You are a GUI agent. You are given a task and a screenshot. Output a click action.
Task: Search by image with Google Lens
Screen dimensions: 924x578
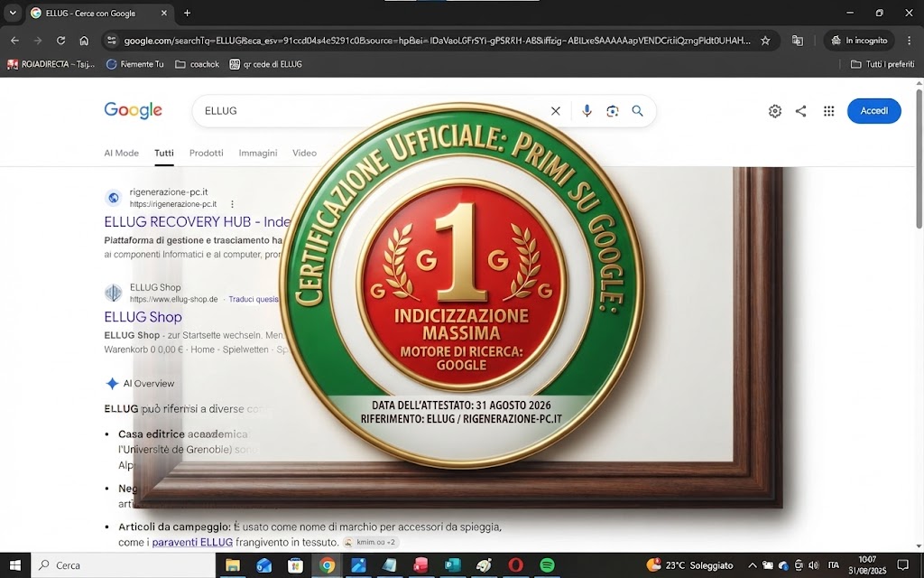pos(613,111)
